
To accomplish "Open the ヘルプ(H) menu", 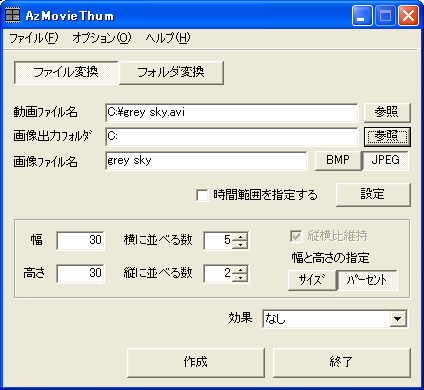I will (x=168, y=38).
